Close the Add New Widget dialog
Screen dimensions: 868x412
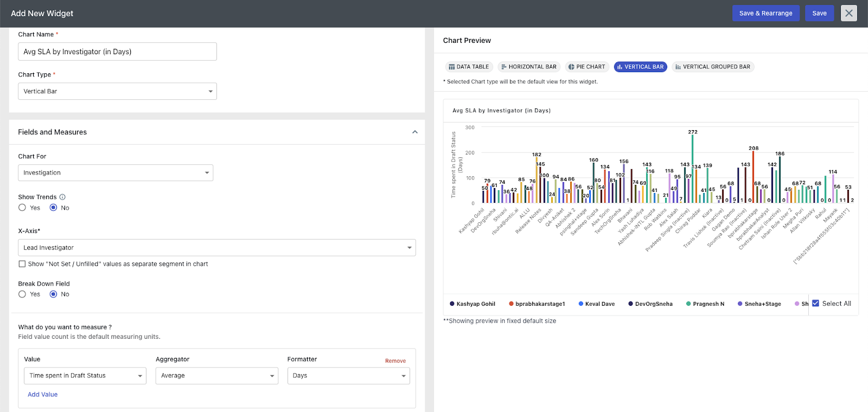click(x=848, y=14)
